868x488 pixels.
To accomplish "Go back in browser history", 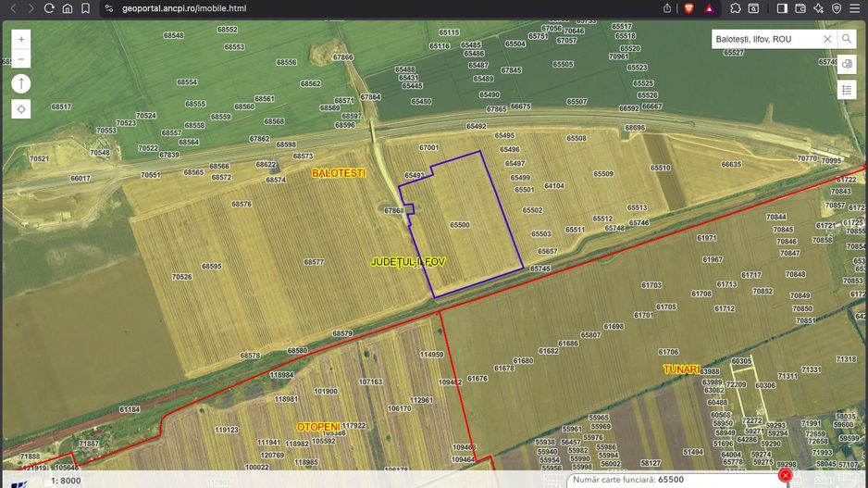I will point(13,8).
